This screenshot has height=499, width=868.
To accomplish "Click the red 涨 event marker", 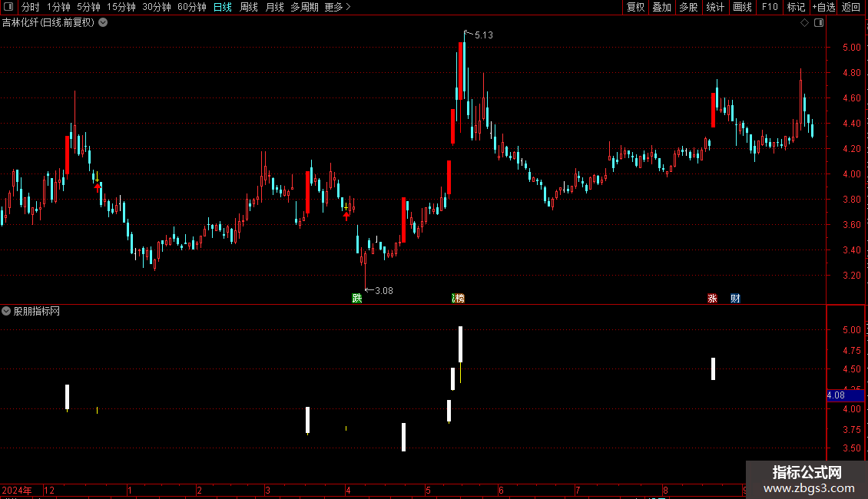I will pos(712,298).
